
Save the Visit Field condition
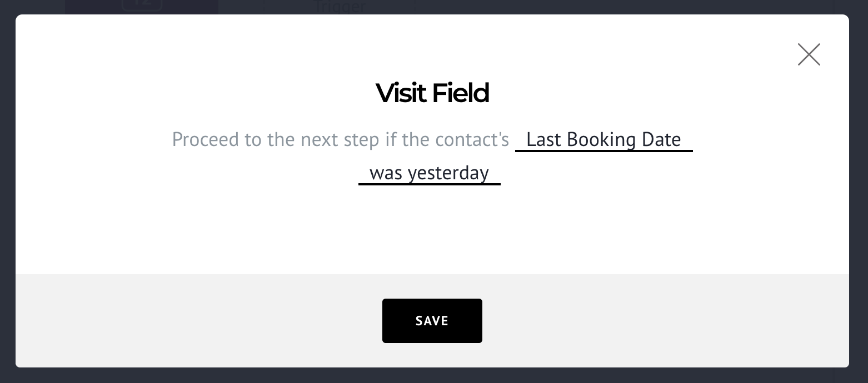[x=432, y=321]
